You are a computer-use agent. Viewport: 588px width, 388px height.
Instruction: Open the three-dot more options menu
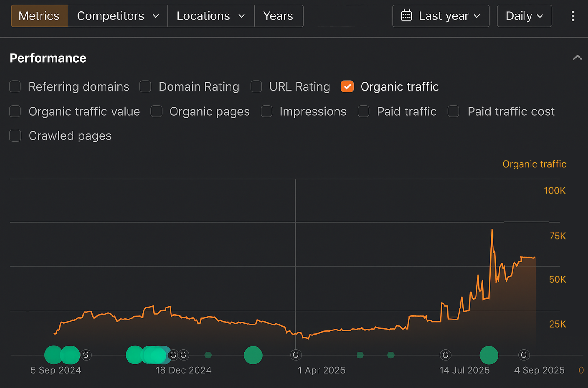(573, 16)
